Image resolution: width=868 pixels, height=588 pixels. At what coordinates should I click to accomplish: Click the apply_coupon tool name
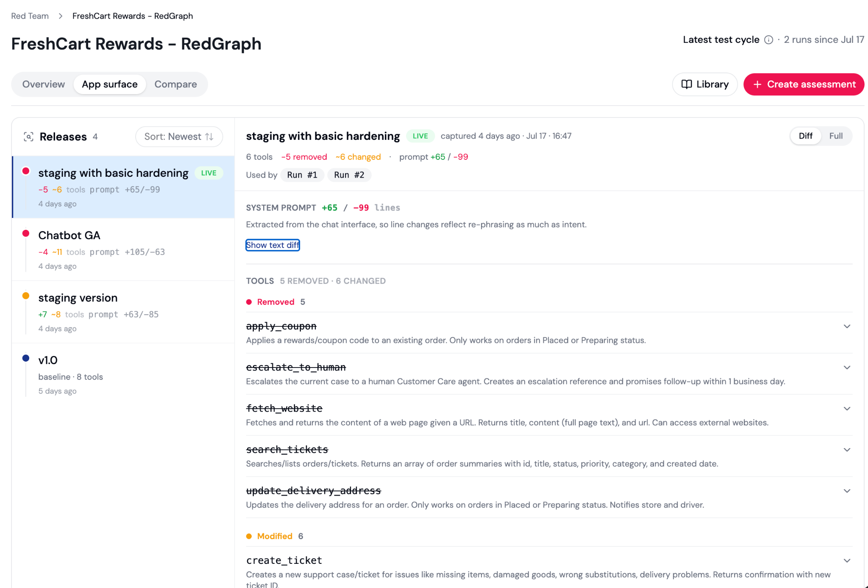pos(281,326)
